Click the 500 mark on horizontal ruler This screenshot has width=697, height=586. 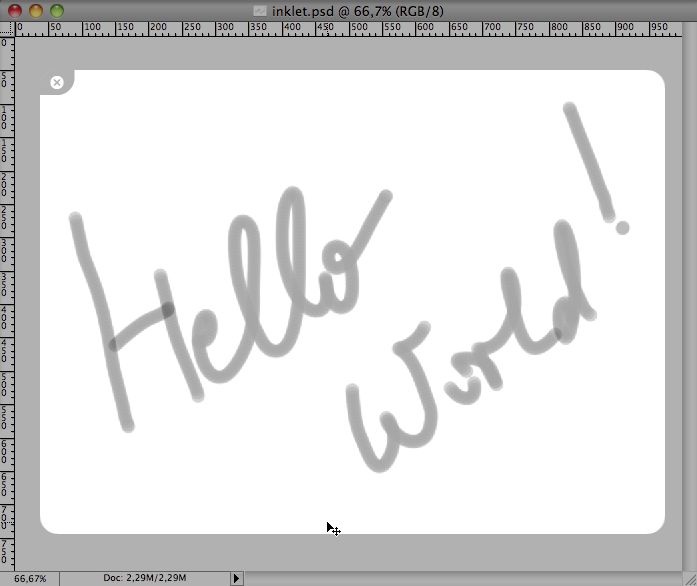coord(360,28)
